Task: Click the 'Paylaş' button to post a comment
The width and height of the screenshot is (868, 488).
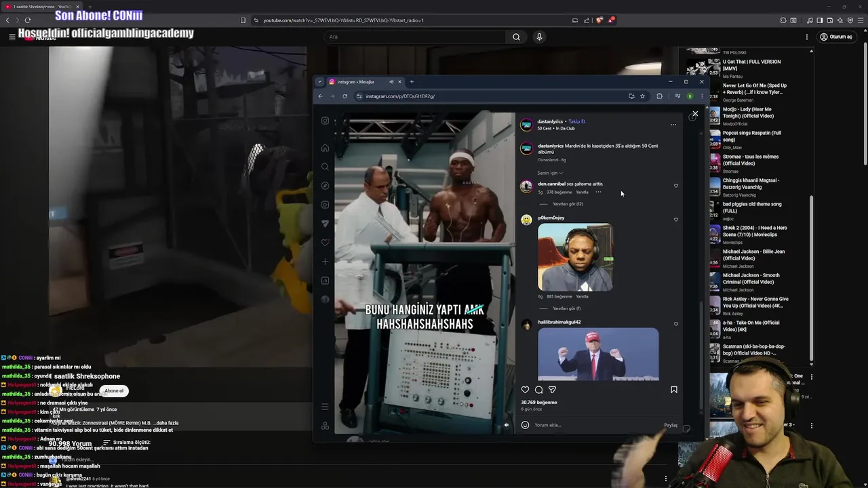Action: pos(671,425)
